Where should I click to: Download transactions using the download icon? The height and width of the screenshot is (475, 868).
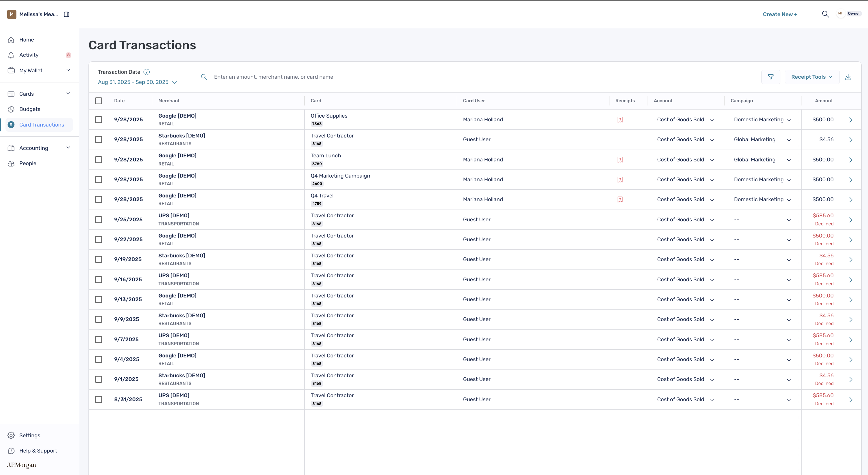(x=848, y=77)
